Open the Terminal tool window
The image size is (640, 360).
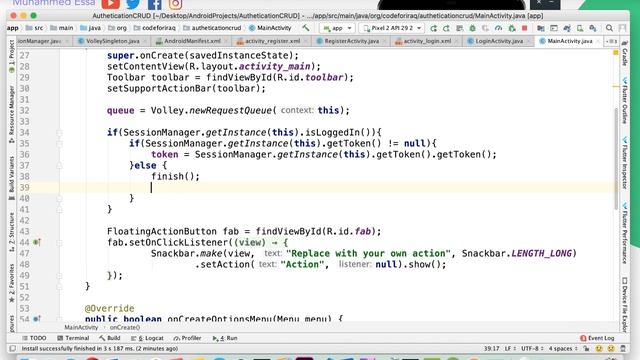coord(73,338)
